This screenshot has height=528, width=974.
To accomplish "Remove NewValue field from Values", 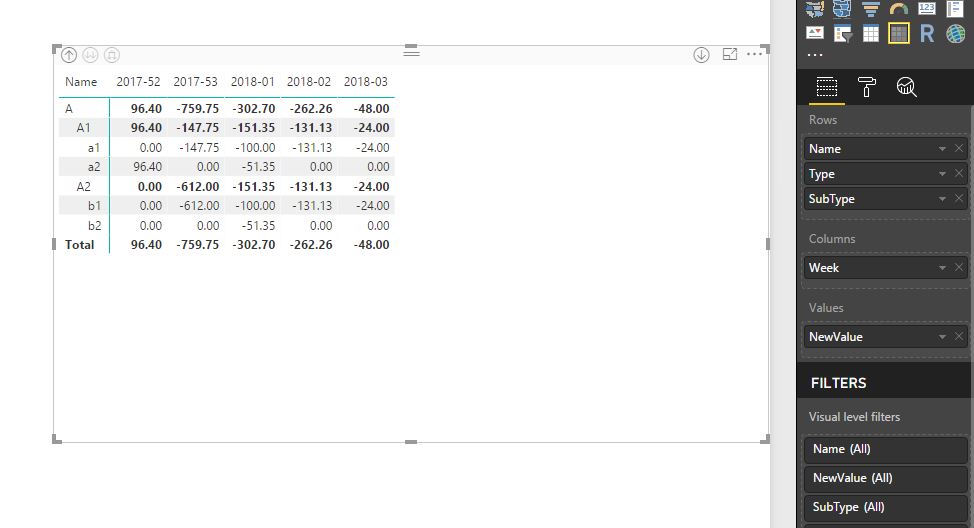I will click(958, 336).
